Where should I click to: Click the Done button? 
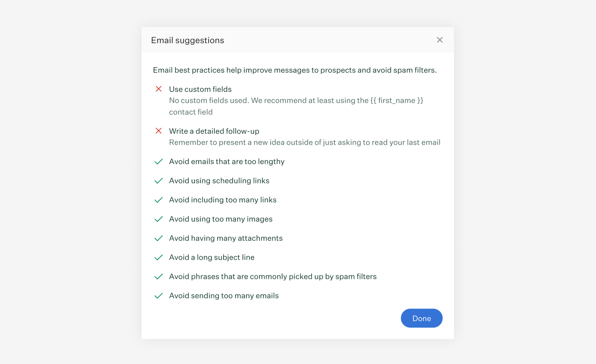[421, 318]
